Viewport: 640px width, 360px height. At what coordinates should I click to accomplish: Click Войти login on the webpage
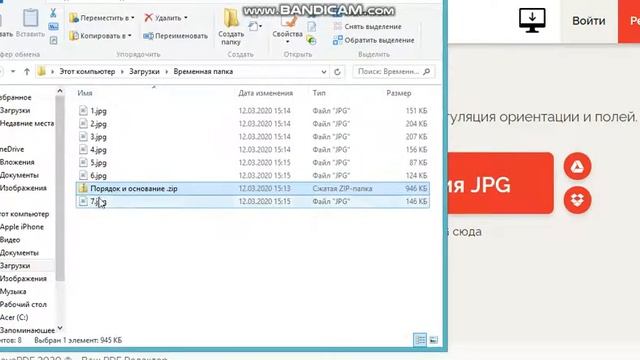pyautogui.click(x=589, y=21)
